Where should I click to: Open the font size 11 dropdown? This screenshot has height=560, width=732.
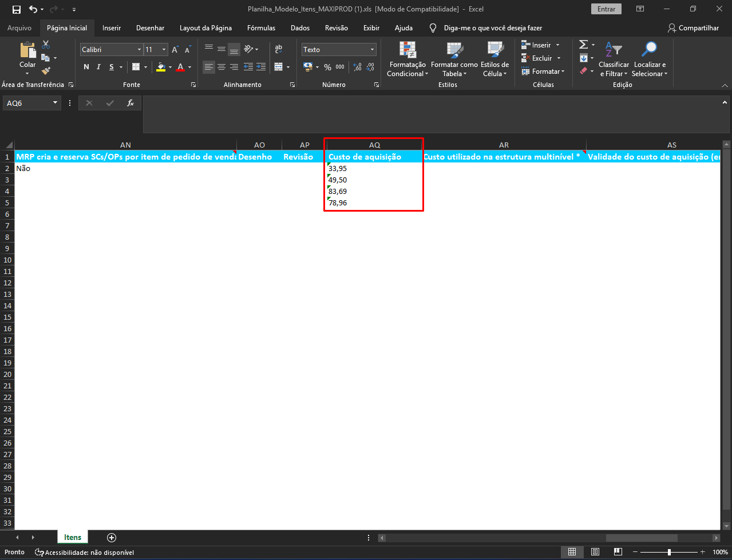164,50
